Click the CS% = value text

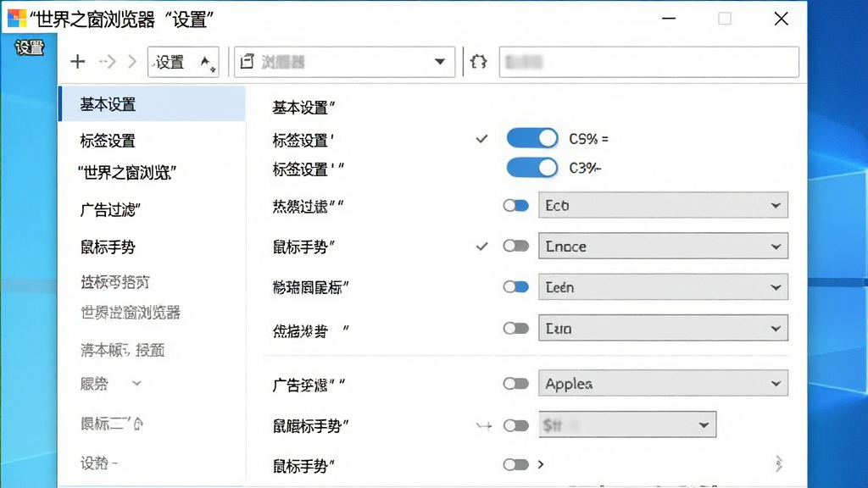[x=588, y=139]
